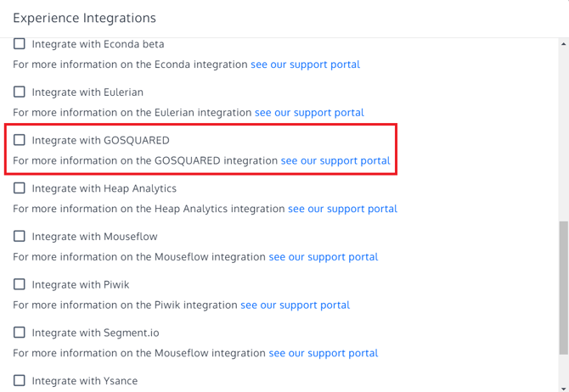Click the Piwik integration support portal link

pos(295,305)
